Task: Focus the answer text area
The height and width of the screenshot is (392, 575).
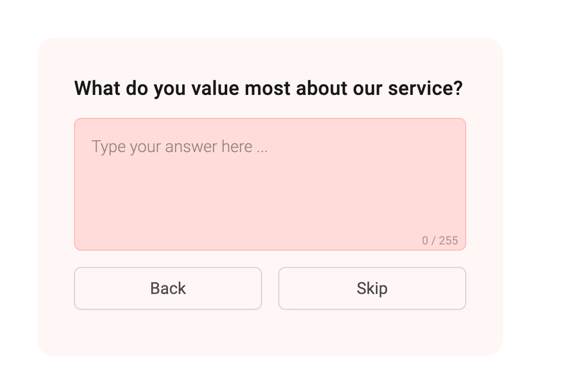Action: [270, 184]
